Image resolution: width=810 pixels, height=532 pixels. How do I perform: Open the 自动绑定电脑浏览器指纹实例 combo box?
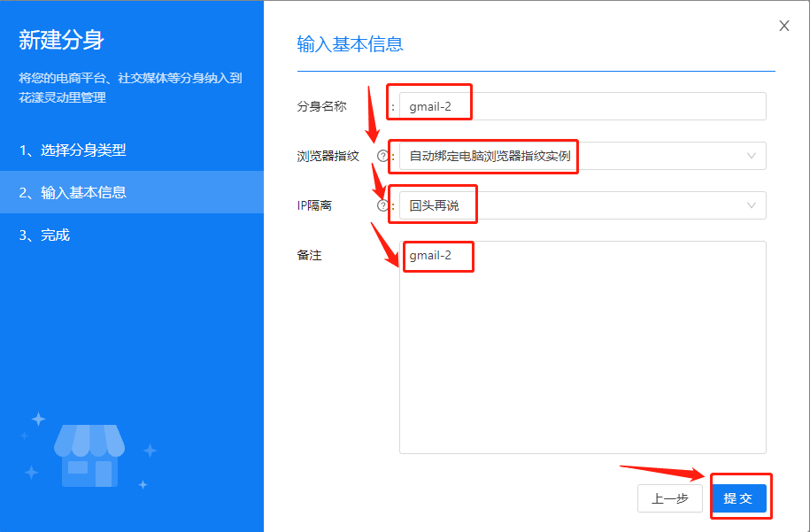[x=575, y=156]
